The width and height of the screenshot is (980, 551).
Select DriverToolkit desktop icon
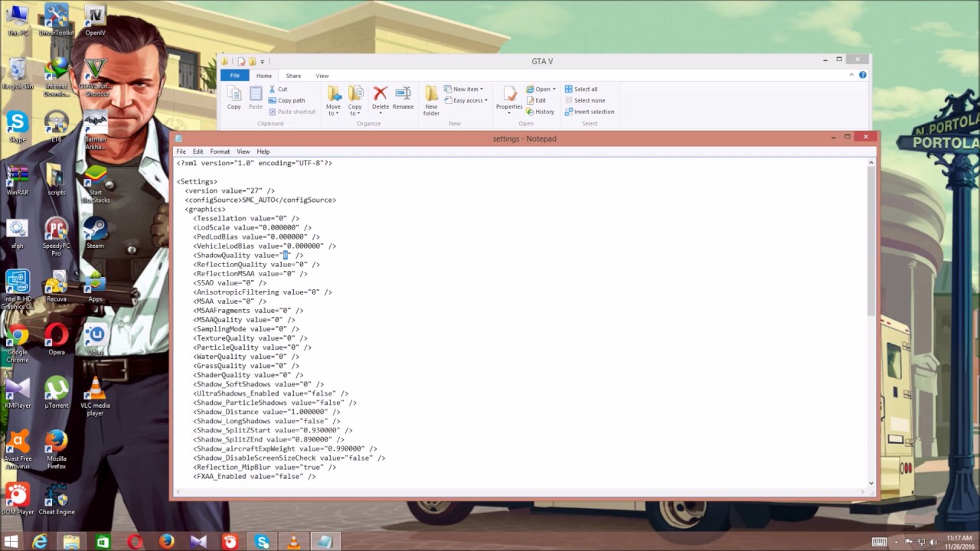click(56, 21)
